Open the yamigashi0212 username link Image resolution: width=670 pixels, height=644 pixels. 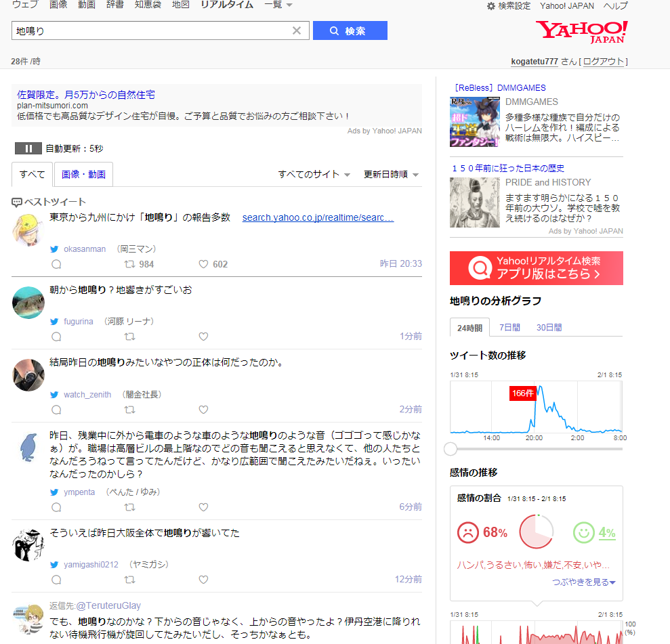pyautogui.click(x=91, y=565)
